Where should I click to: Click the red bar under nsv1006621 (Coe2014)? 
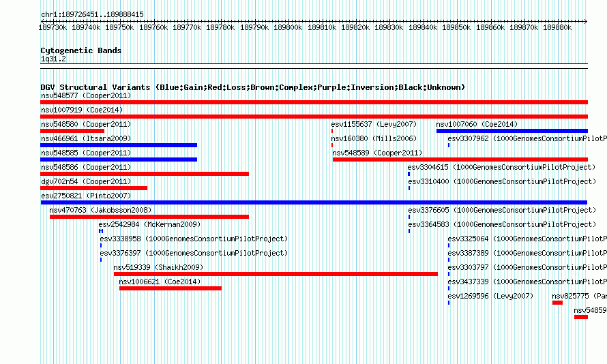(x=171, y=288)
